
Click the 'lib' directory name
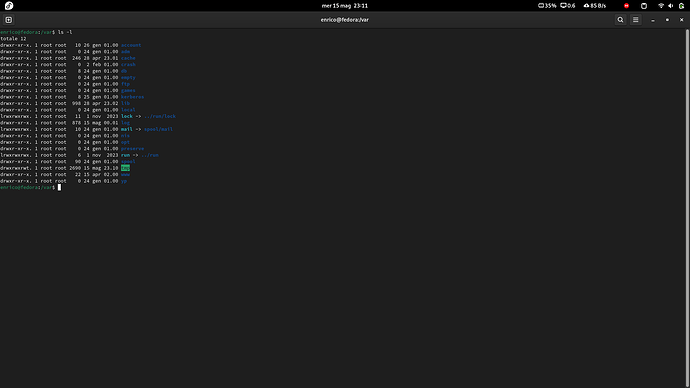125,103
